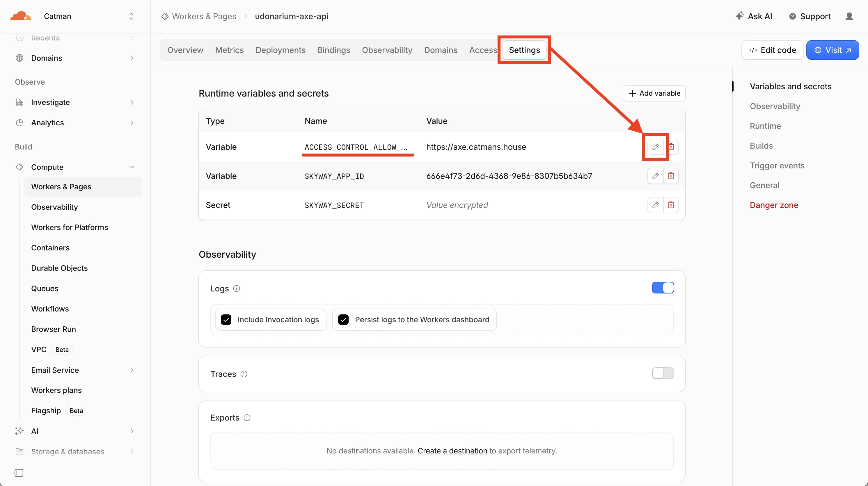This screenshot has width=868, height=486.
Task: Click the Add variable button
Action: pyautogui.click(x=654, y=93)
